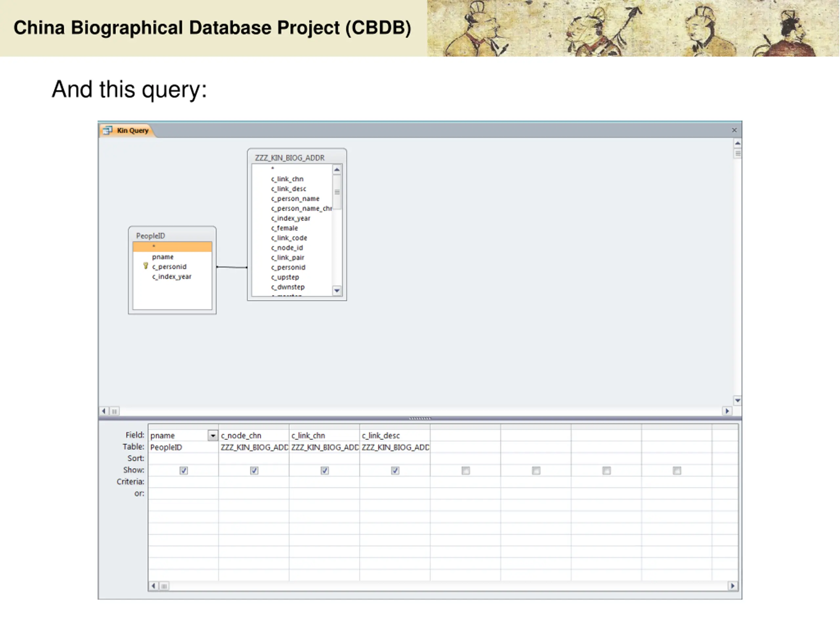Select c_female field
This screenshot has width=840, height=630.
pos(284,228)
